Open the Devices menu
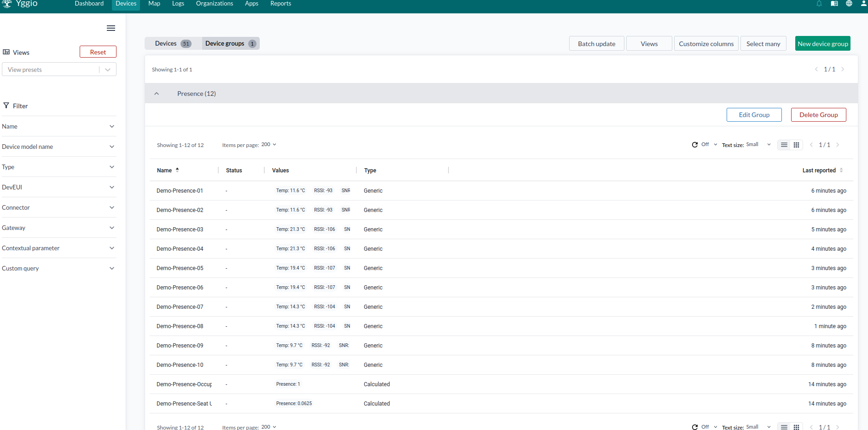Screen dimensions: 868x430 point(126,4)
